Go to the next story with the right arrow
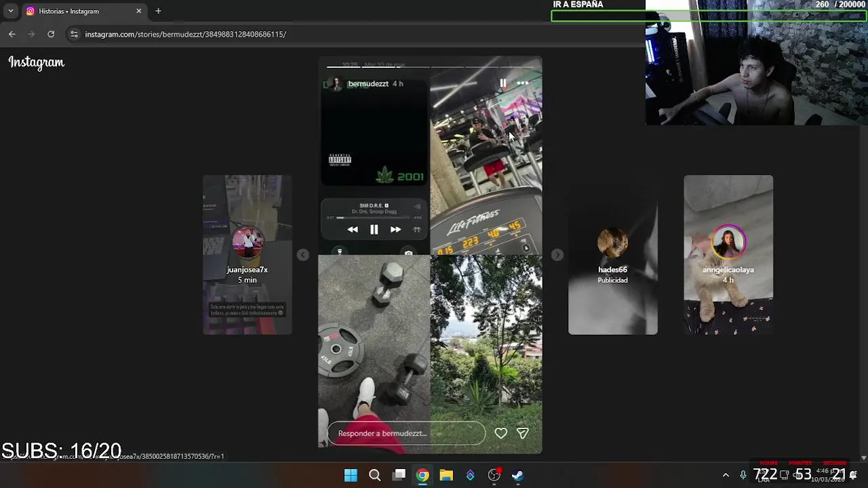Viewport: 868px width, 488px height. (x=557, y=255)
